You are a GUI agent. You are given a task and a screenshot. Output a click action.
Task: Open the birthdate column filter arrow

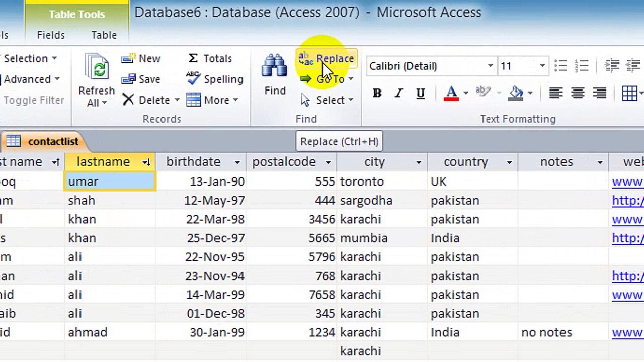tap(237, 162)
